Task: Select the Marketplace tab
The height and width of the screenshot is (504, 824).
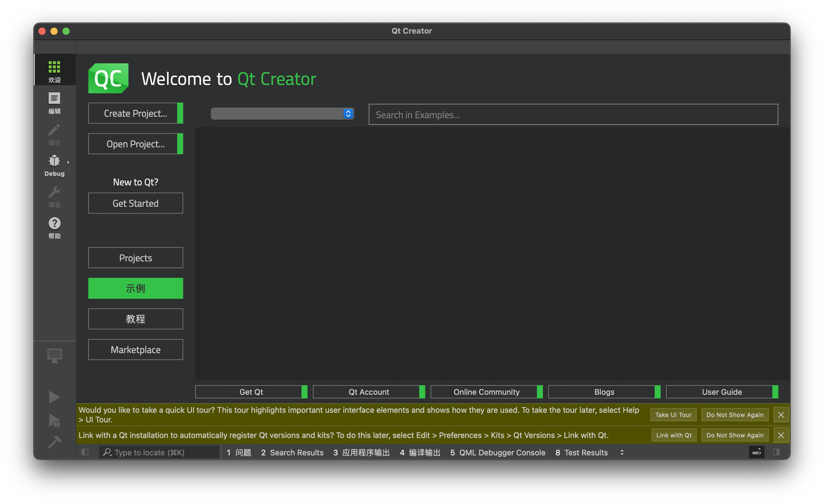Action: coord(135,350)
